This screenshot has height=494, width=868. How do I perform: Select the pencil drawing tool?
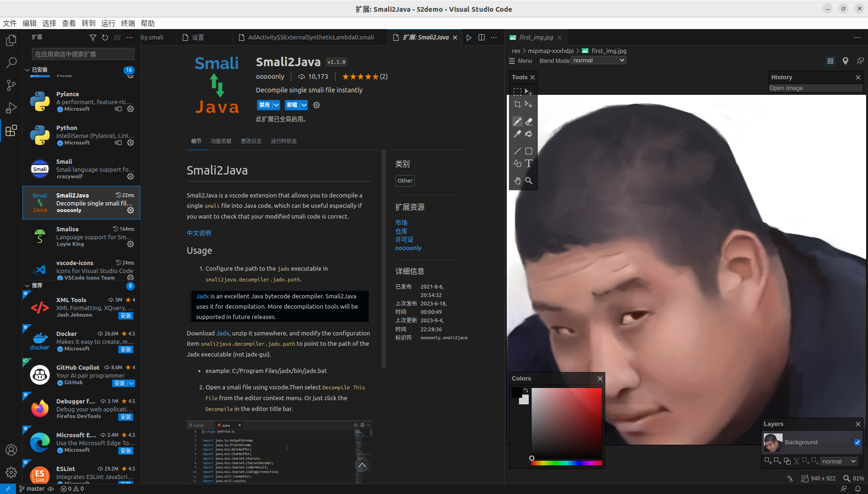517,122
